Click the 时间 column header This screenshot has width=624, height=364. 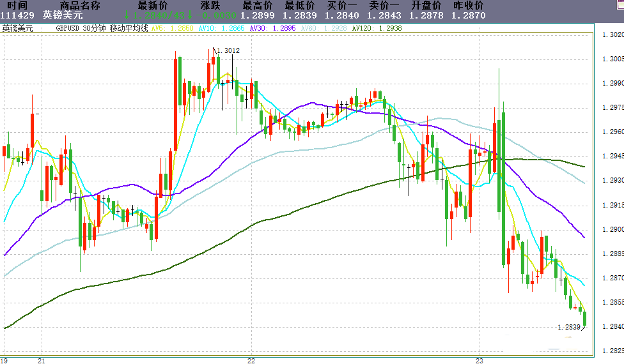point(17,5)
